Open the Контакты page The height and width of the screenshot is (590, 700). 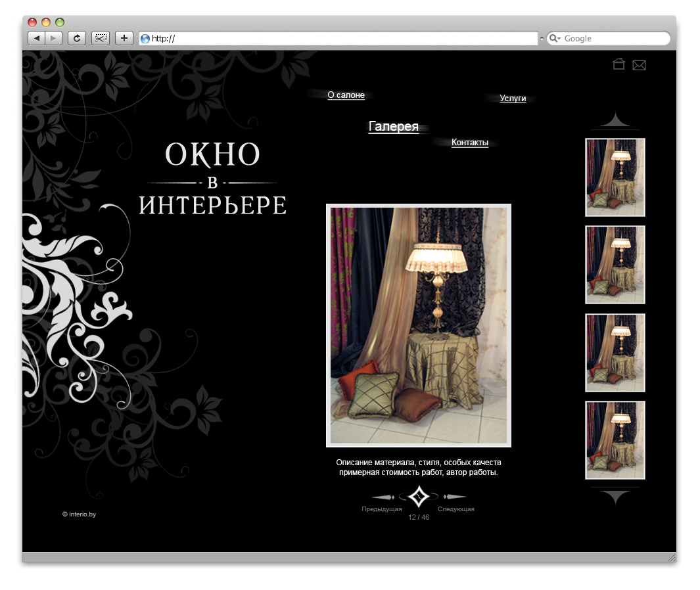(x=469, y=142)
